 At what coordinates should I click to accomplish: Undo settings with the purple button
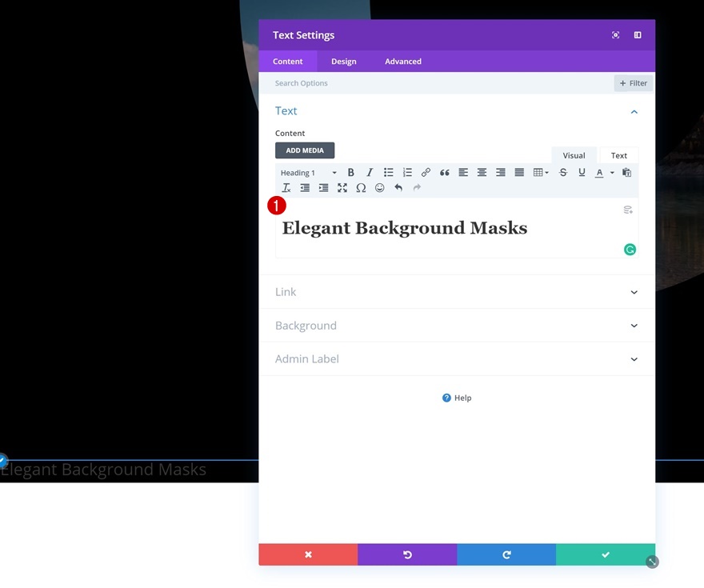(407, 554)
